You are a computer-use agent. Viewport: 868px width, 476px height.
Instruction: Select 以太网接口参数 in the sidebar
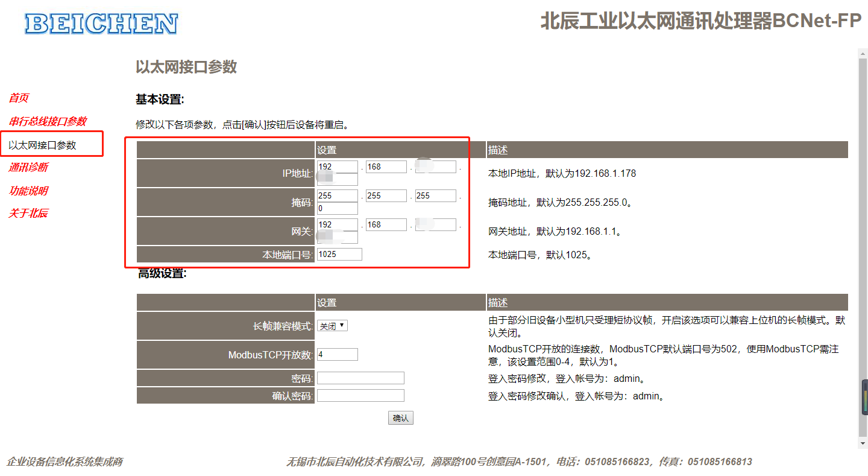[x=42, y=145]
